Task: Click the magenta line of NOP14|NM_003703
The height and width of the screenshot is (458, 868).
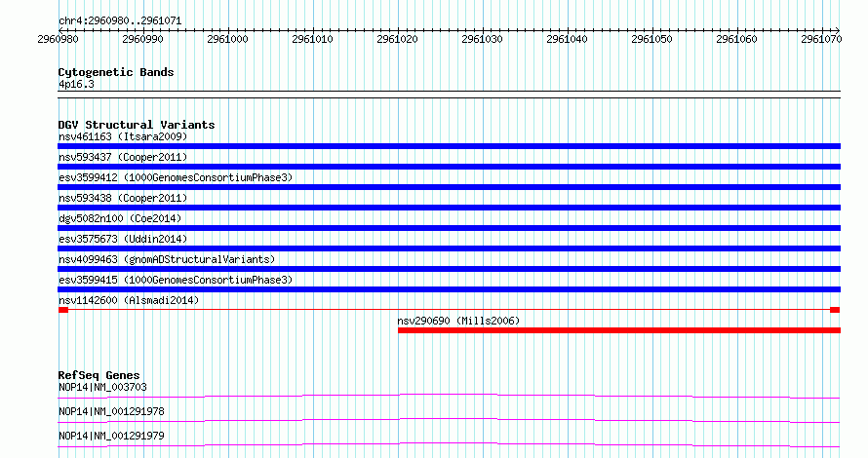Action: 449,396
